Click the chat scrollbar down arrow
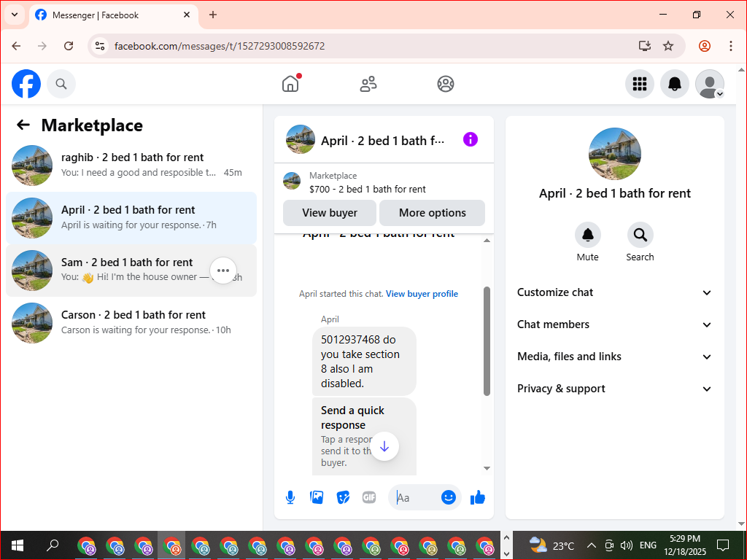This screenshot has width=747, height=560. click(x=487, y=468)
